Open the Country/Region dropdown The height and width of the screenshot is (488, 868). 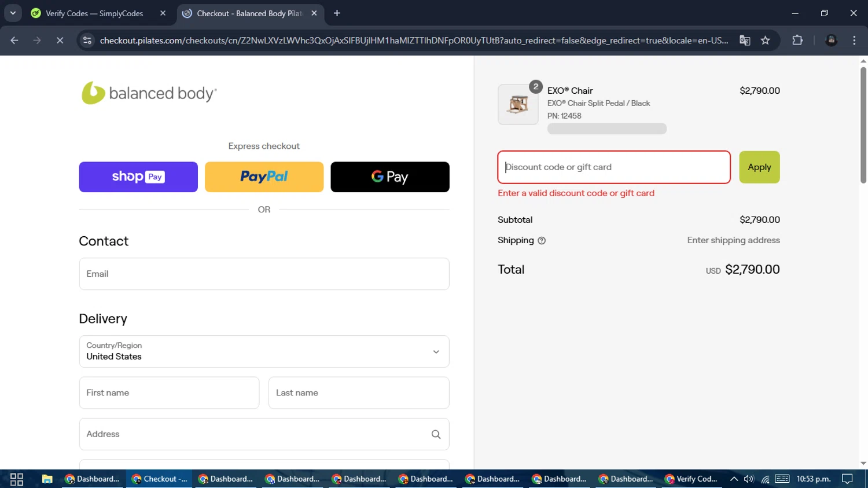pos(264,351)
